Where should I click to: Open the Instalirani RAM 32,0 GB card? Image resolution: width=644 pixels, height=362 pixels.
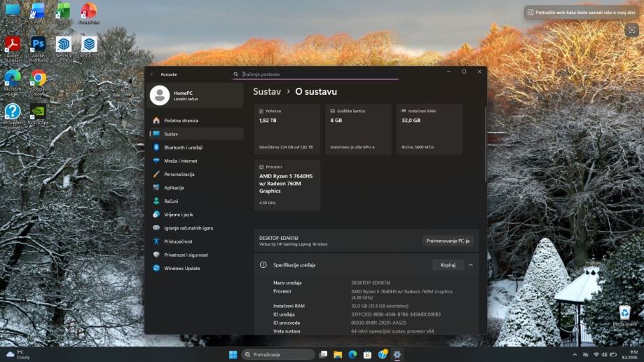click(x=430, y=129)
